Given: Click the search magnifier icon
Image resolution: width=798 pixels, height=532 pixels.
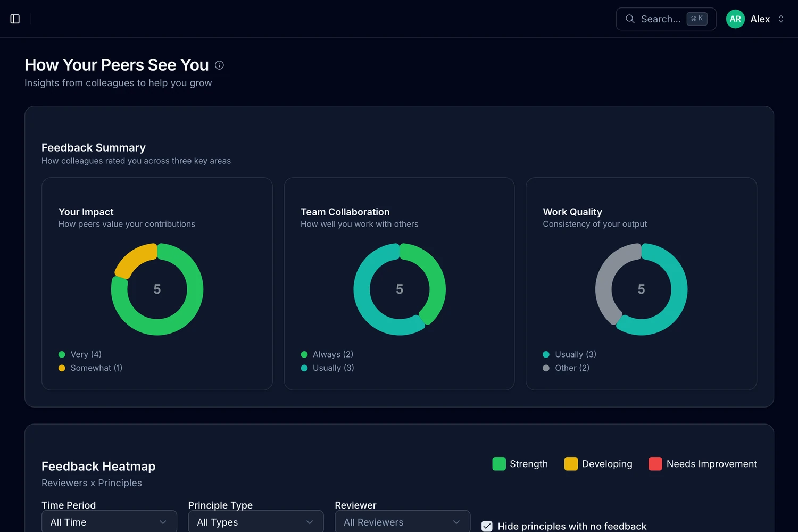Looking at the screenshot, I should pyautogui.click(x=630, y=19).
